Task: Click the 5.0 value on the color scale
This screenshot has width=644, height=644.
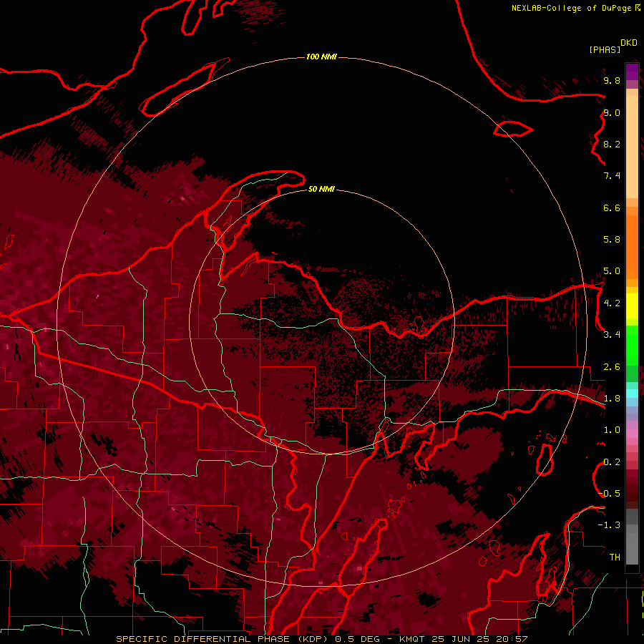Action: tap(611, 271)
